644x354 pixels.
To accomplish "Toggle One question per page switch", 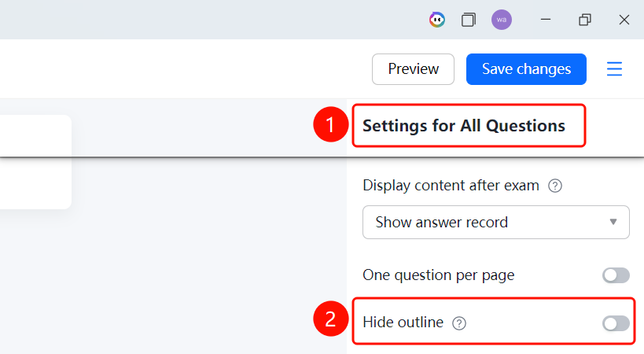I will [x=616, y=275].
